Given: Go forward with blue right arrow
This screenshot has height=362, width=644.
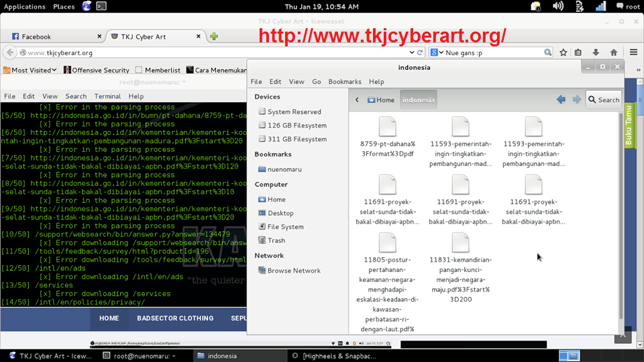Looking at the screenshot, I should [577, 99].
